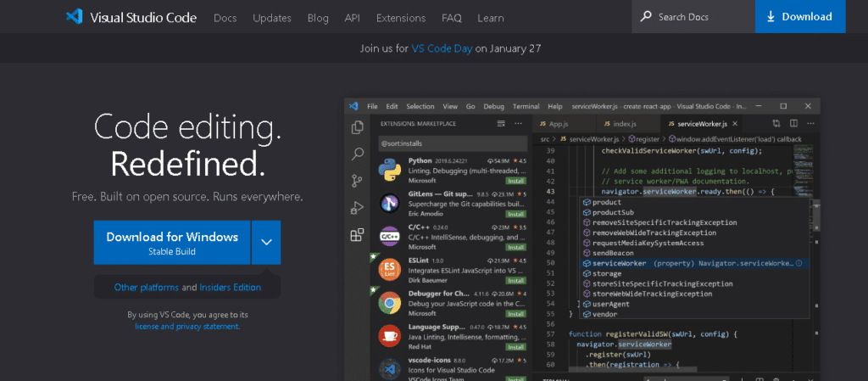Open the Explorer files icon in activity bar

click(357, 126)
